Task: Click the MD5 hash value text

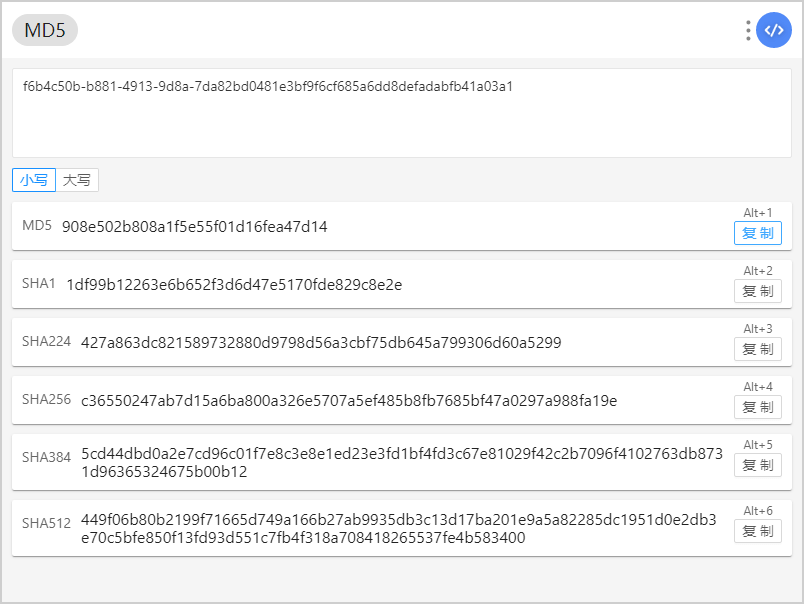Action: 194,227
